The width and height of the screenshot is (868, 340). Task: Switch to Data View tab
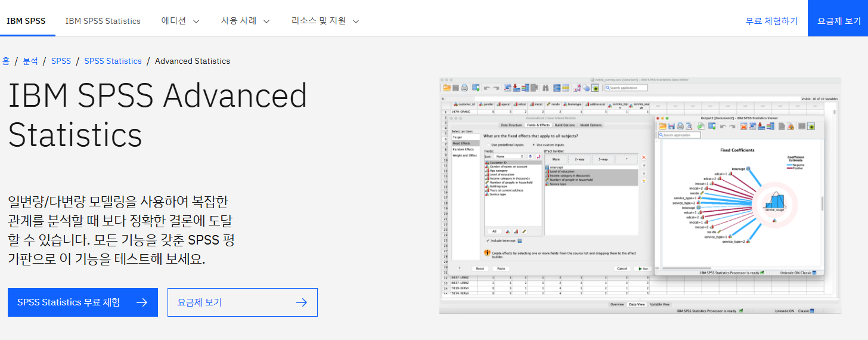[637, 304]
